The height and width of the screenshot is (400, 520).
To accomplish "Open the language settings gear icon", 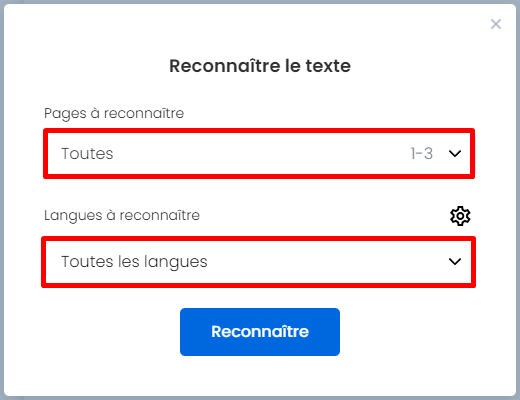I will [x=460, y=216].
